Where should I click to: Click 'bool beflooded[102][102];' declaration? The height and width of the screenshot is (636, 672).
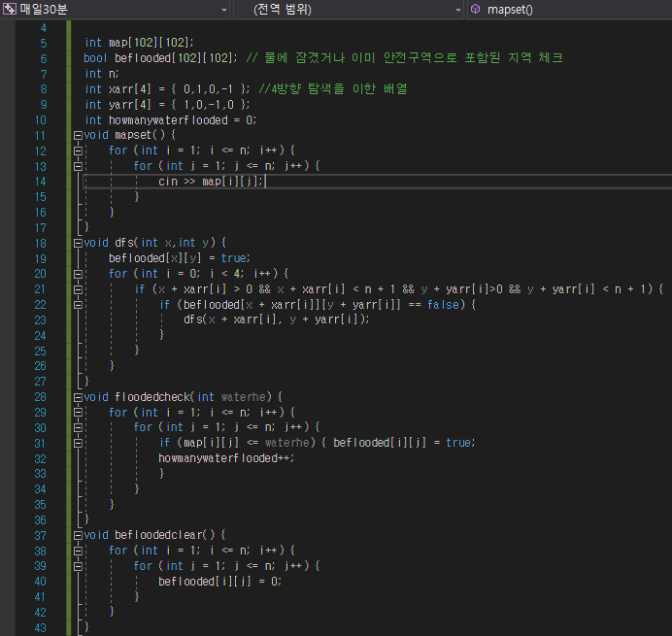click(160, 58)
